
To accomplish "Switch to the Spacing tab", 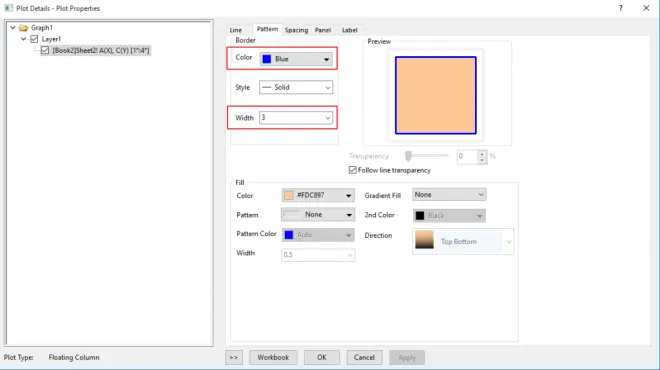I will [296, 30].
